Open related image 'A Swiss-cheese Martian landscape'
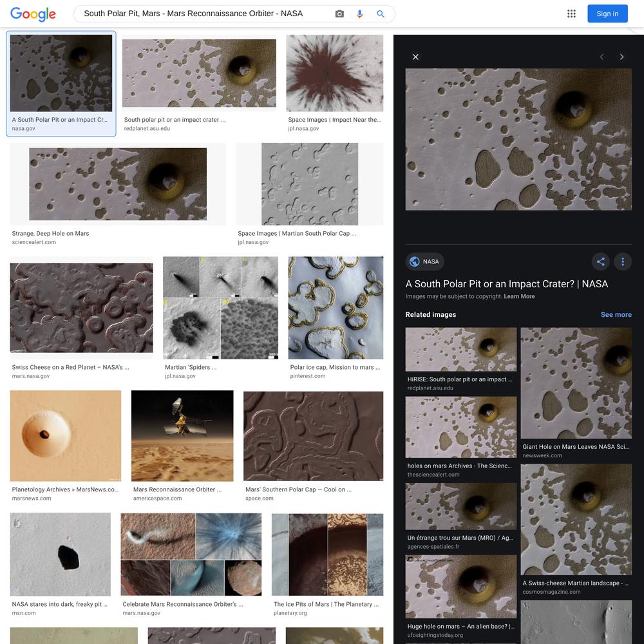644x644 pixels. (x=576, y=520)
